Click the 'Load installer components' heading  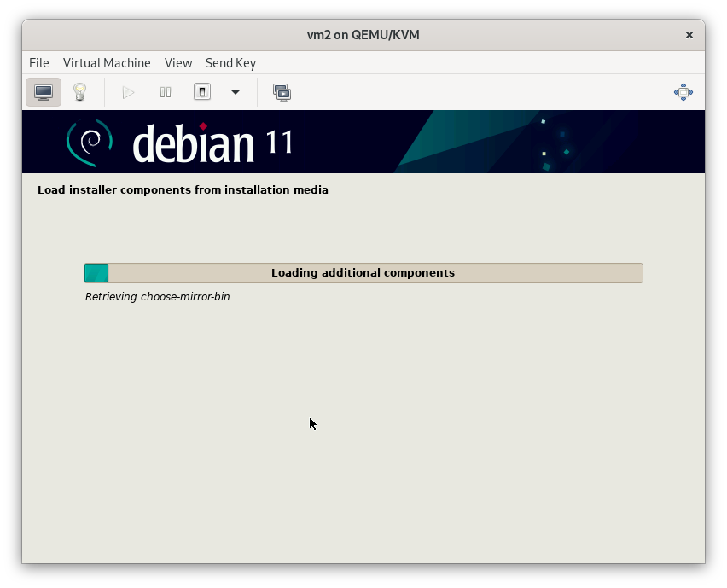[x=183, y=190]
